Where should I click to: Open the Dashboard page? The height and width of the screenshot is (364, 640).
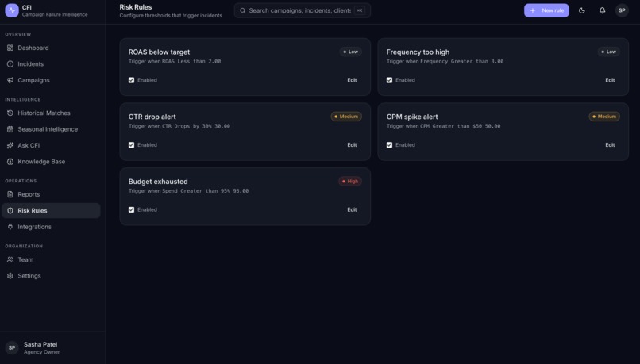click(x=51, y=48)
